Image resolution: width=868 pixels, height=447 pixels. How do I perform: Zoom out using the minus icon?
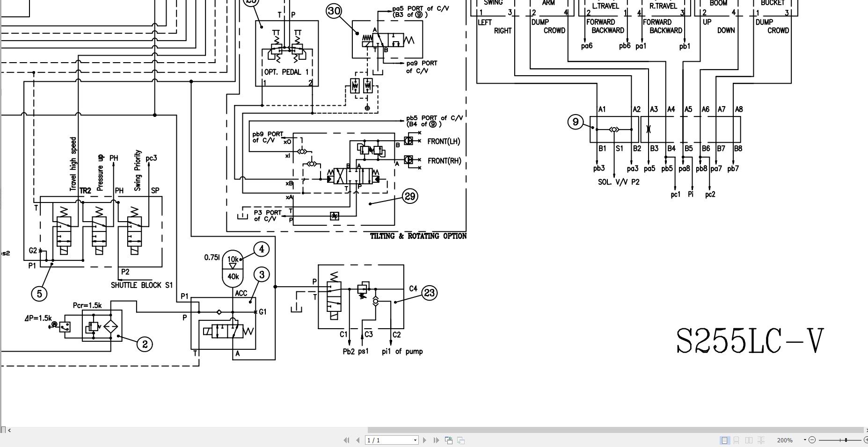tap(812, 440)
